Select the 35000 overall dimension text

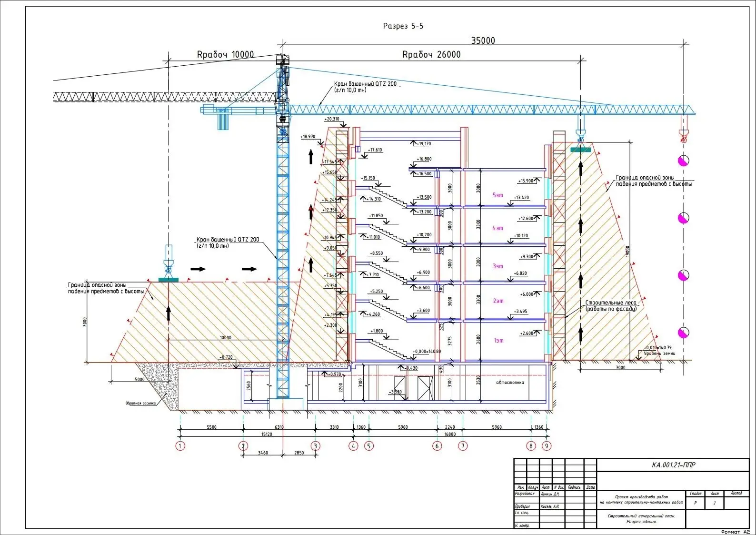pos(483,41)
